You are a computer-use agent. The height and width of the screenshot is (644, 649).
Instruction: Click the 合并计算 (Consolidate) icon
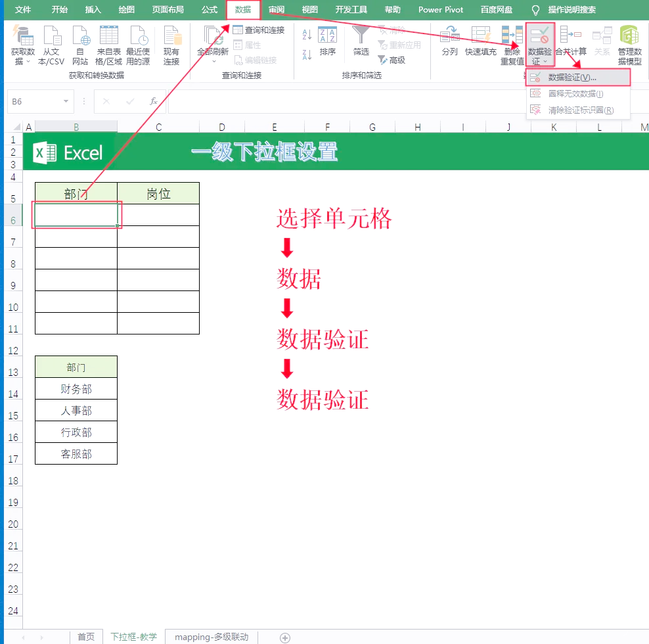pyautogui.click(x=571, y=35)
